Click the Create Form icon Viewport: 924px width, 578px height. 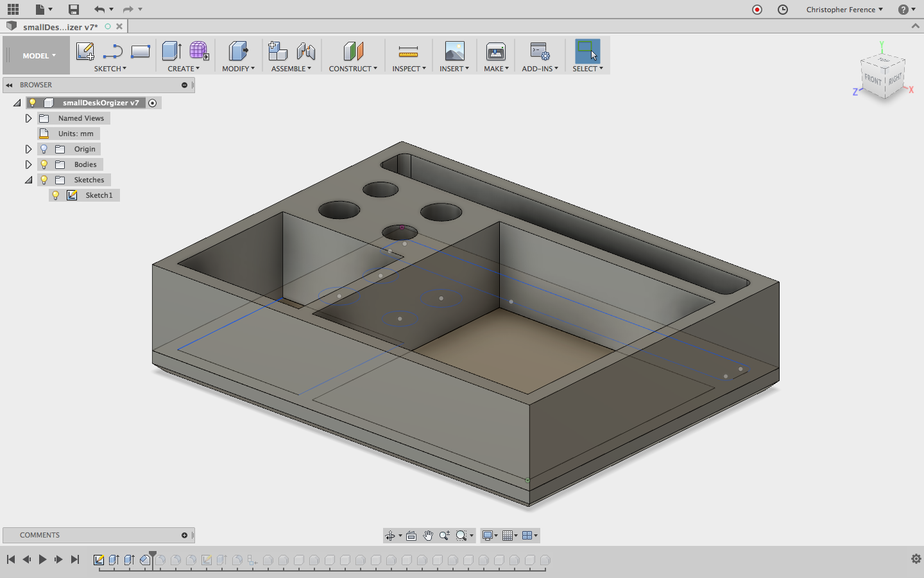click(x=199, y=51)
